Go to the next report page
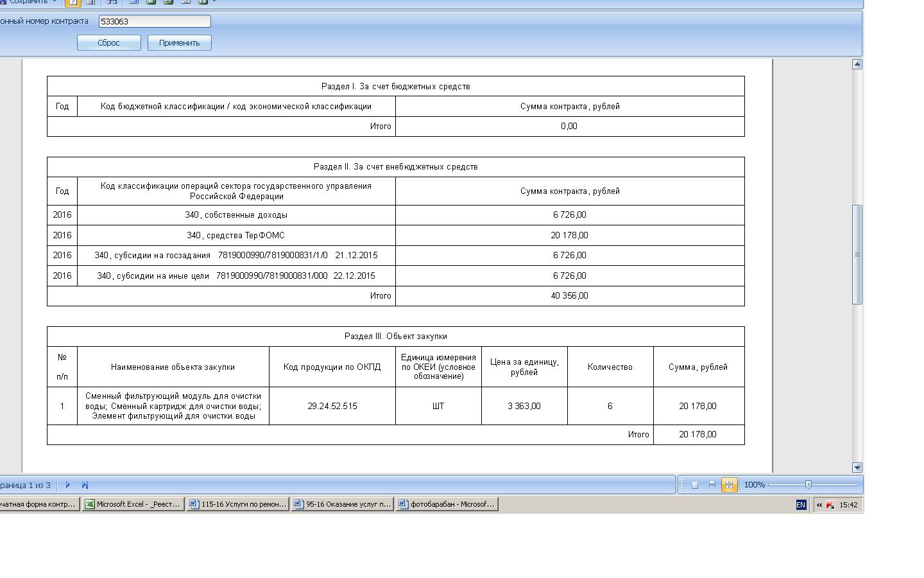 (x=67, y=485)
